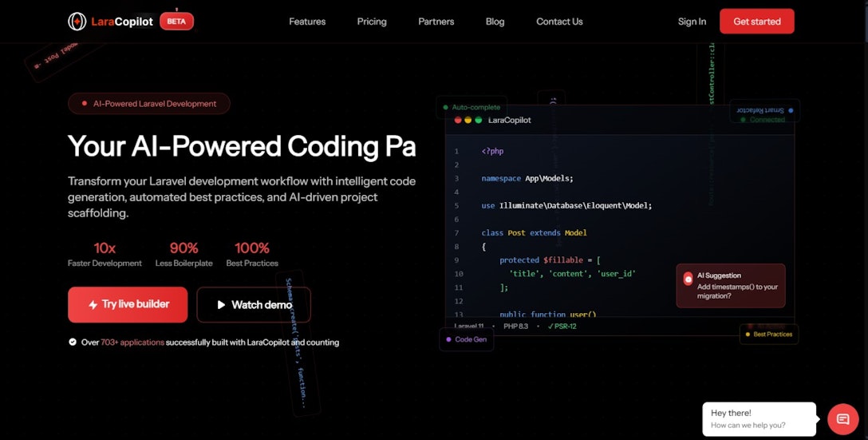Open the chat support bubble icon
868x440 pixels.
coord(842,418)
